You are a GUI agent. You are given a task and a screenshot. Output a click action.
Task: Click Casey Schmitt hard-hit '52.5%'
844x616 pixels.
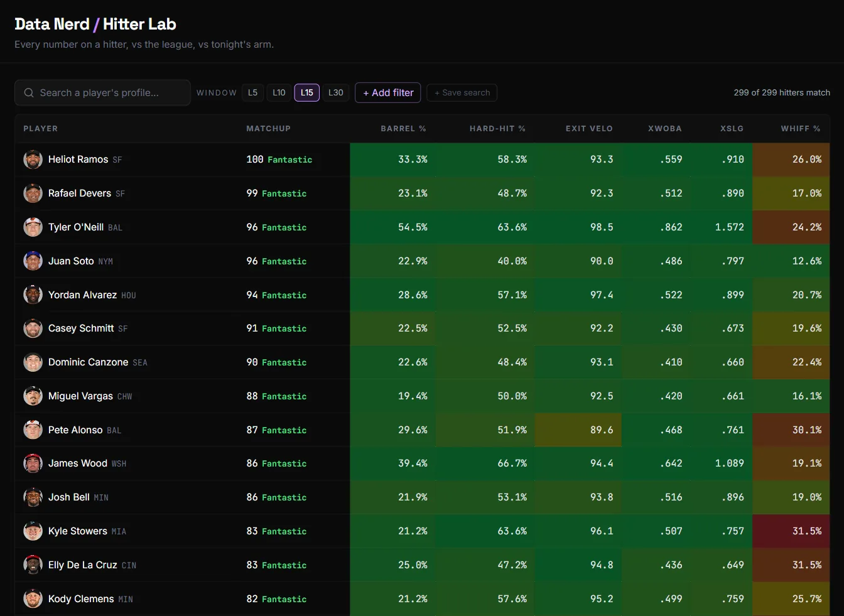coord(512,328)
